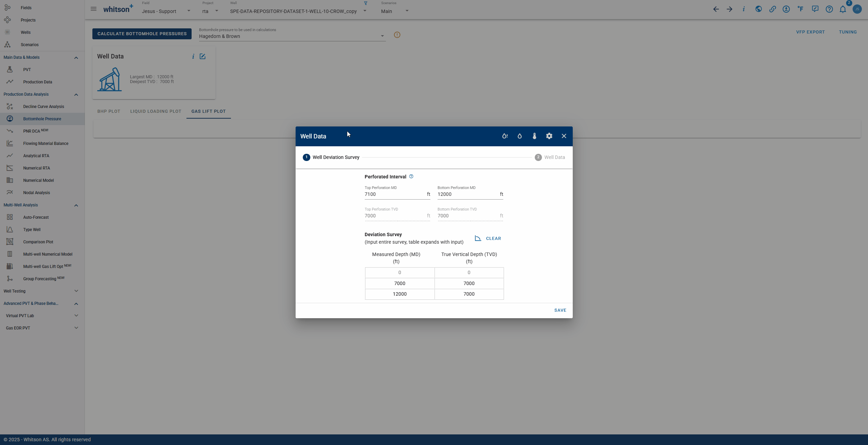Switch to the Liquid Loading Plot tab
Screen dimensions: 868x445
156,111
